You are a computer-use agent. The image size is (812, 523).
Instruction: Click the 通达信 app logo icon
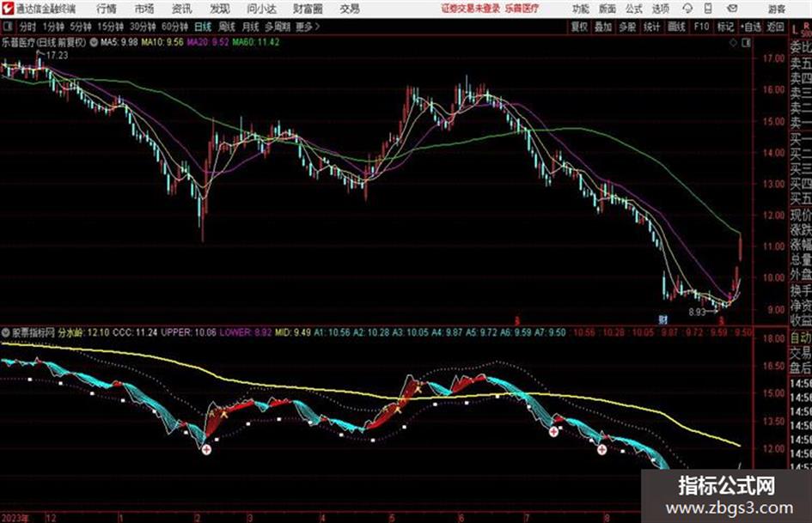point(8,9)
